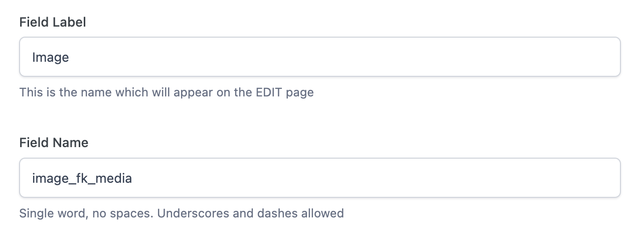Viewport: 644px width, 237px height.
Task: Click the "Single word, no spaces" hint
Action: 86,213
